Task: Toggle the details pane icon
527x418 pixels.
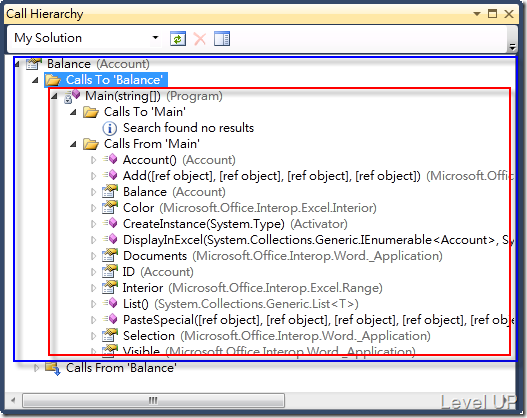Action: (x=222, y=39)
